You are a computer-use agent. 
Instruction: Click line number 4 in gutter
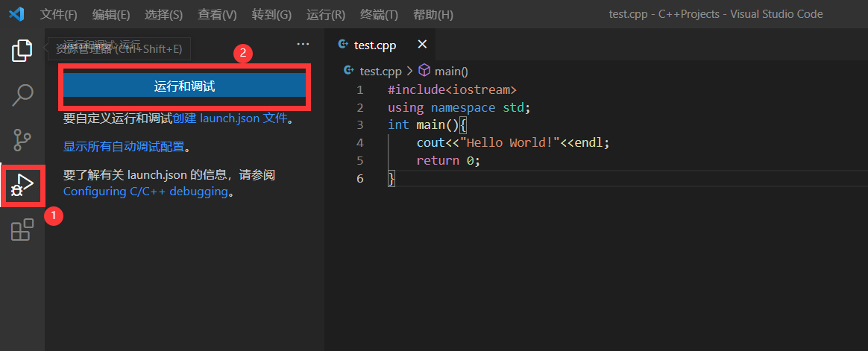[360, 143]
